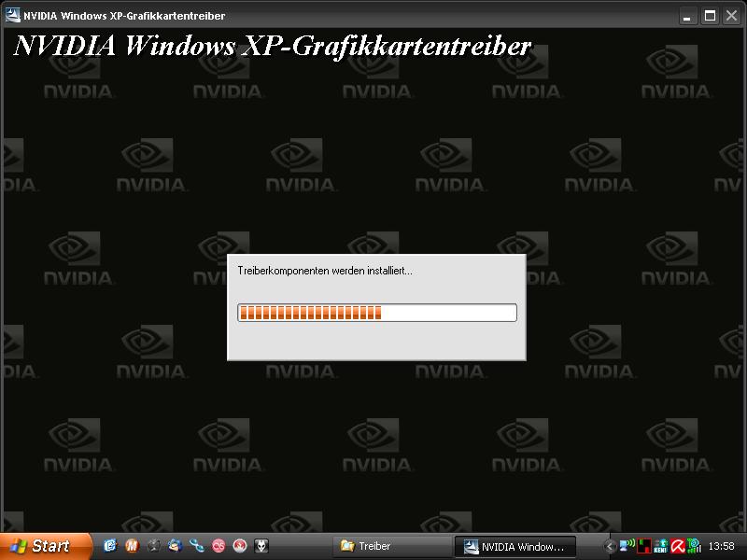Select the NVIDIA Windows taskbar button

coord(514,546)
